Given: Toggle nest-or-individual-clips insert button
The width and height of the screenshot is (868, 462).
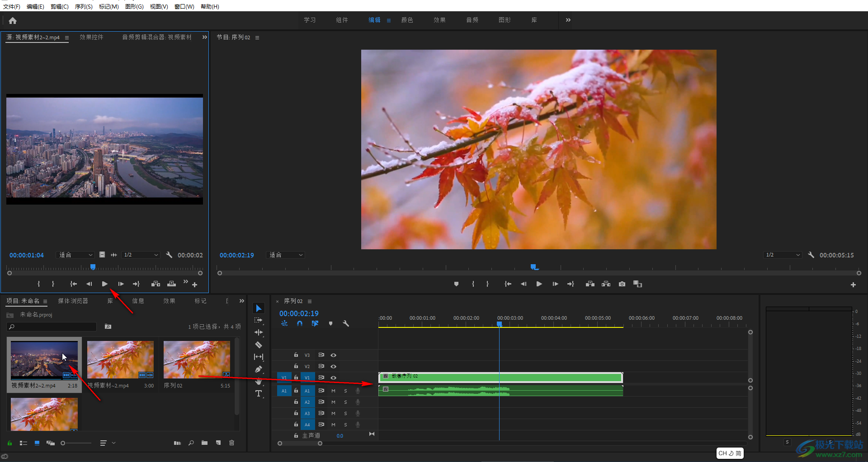Looking at the screenshot, I should 284,323.
